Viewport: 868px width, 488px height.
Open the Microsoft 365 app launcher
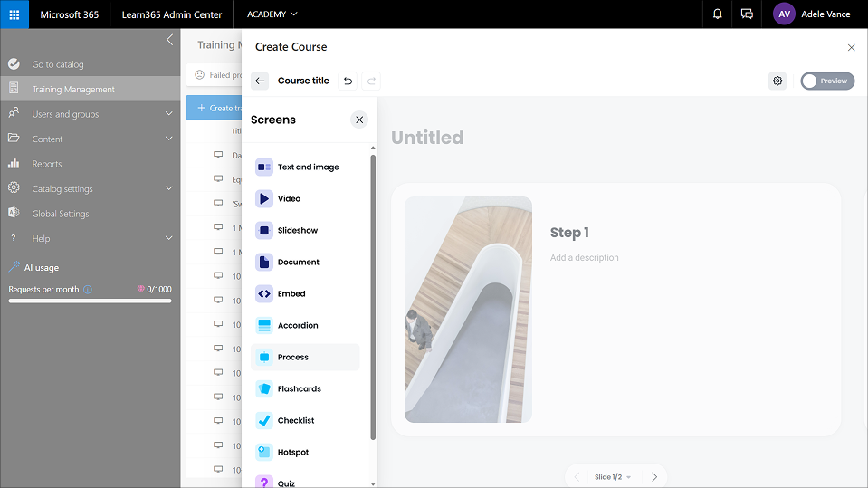point(14,14)
